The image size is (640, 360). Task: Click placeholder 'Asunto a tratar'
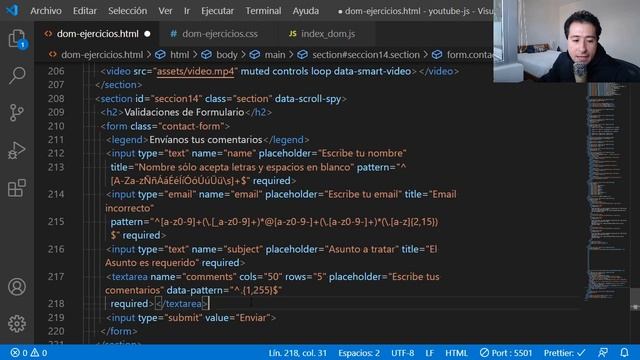pyautogui.click(x=362, y=249)
